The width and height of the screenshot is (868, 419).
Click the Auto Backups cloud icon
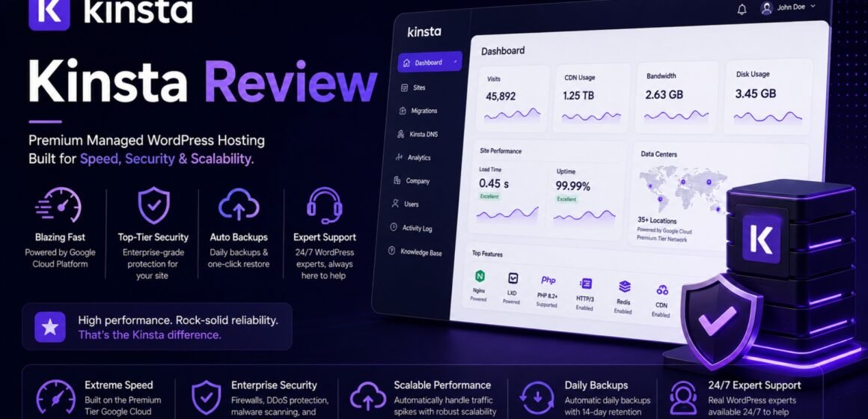[x=239, y=205]
